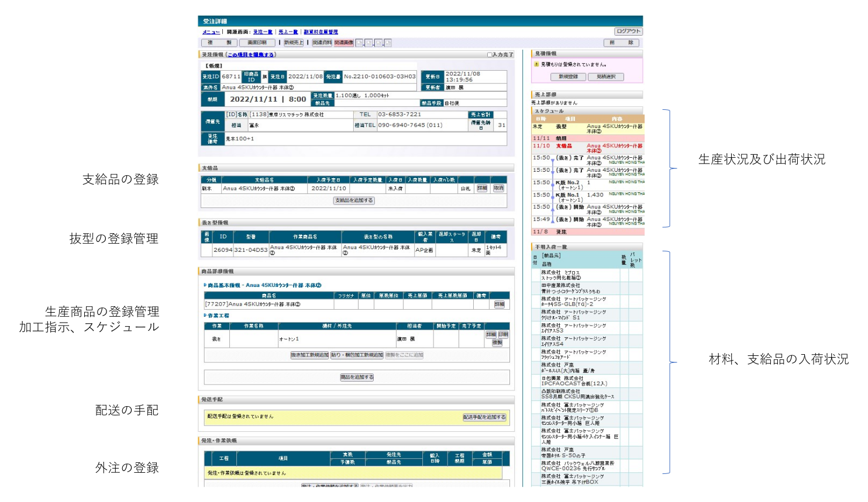Open the メニュー link

point(211,32)
